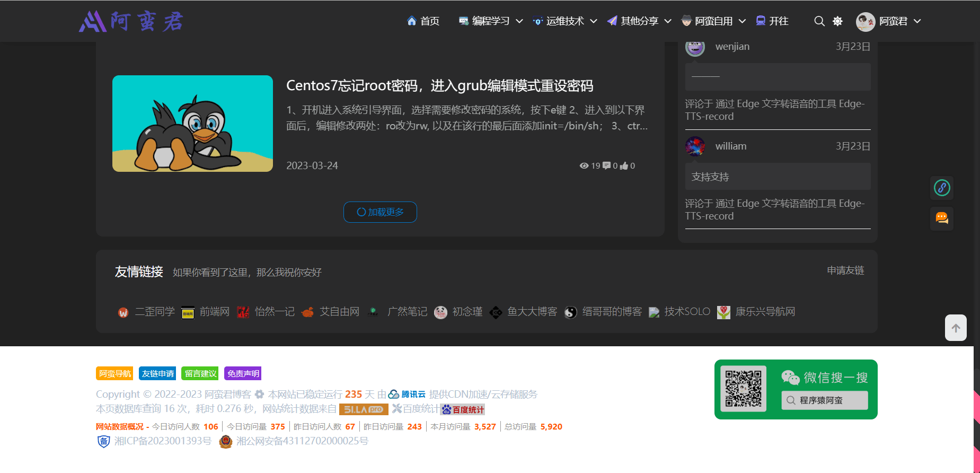This screenshot has width=980, height=473.
Task: Open the penguin article thumbnail
Action: [192, 124]
